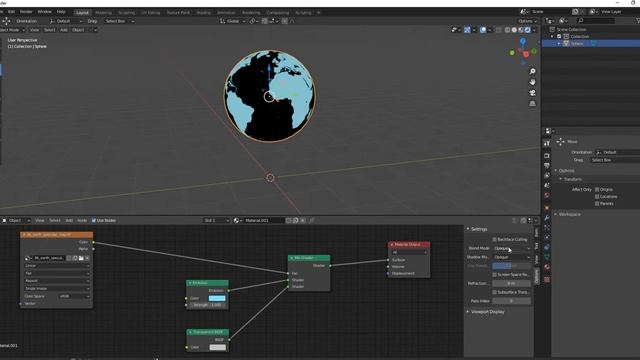Adjust the Clip Threshold slider
This screenshot has width=640, height=360.
(x=511, y=266)
